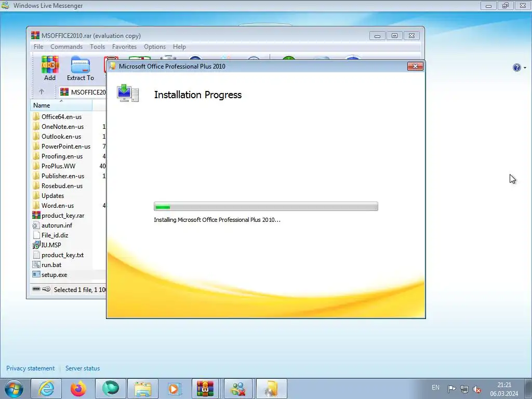Switch to Windows Live Messenger taskbar button
The image size is (532, 399).
click(238, 389)
